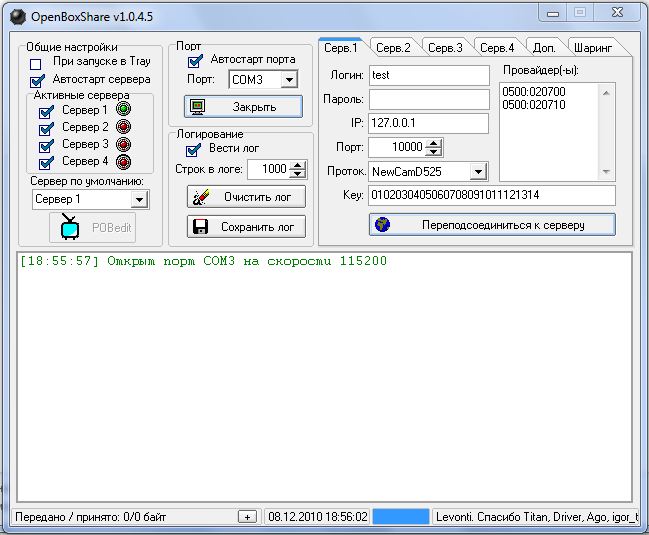Click the server Порт value 10000 field

click(397, 147)
